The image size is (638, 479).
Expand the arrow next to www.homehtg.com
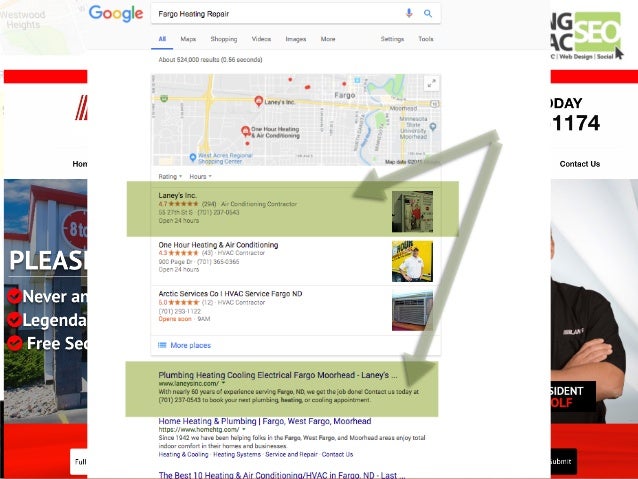[x=244, y=429]
